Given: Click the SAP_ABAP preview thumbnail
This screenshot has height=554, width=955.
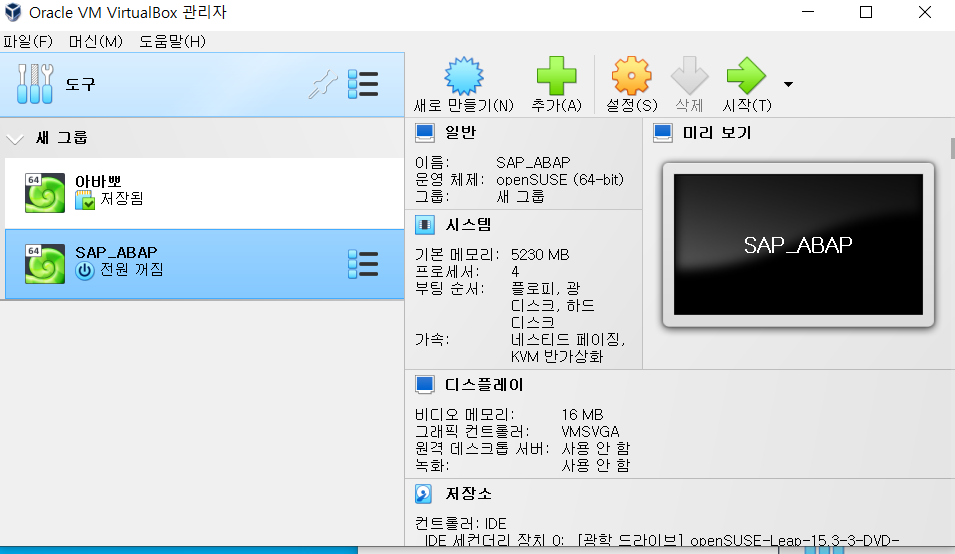Looking at the screenshot, I should tap(798, 245).
